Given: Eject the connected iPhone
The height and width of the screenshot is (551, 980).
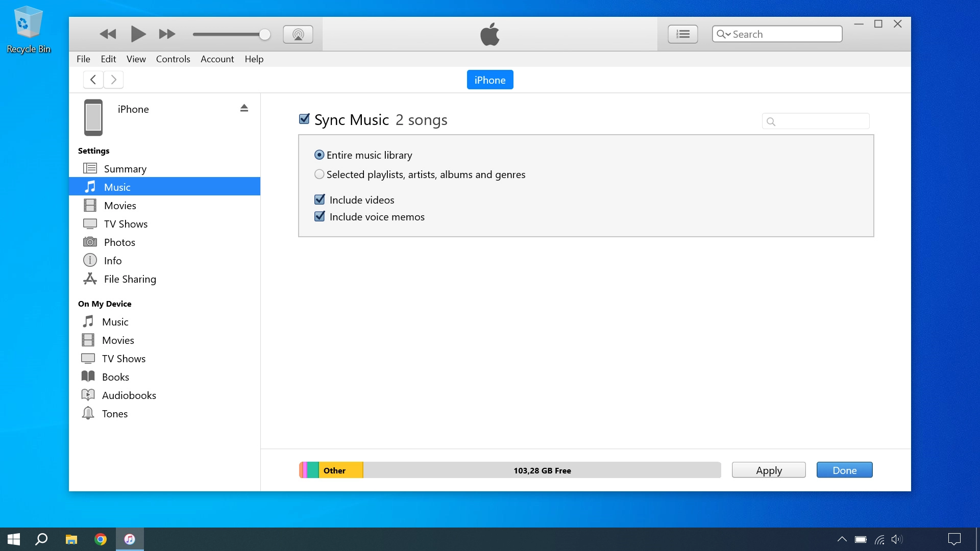Looking at the screenshot, I should [x=244, y=108].
